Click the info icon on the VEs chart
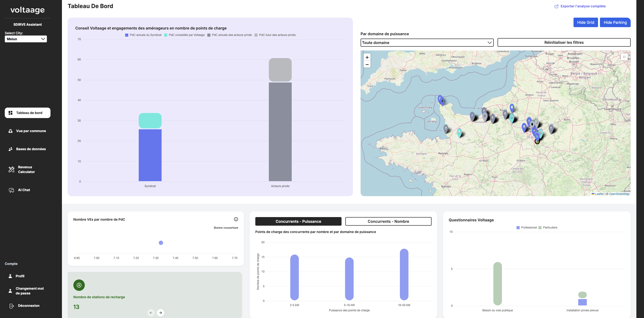This screenshot has width=644, height=318. tap(236, 219)
